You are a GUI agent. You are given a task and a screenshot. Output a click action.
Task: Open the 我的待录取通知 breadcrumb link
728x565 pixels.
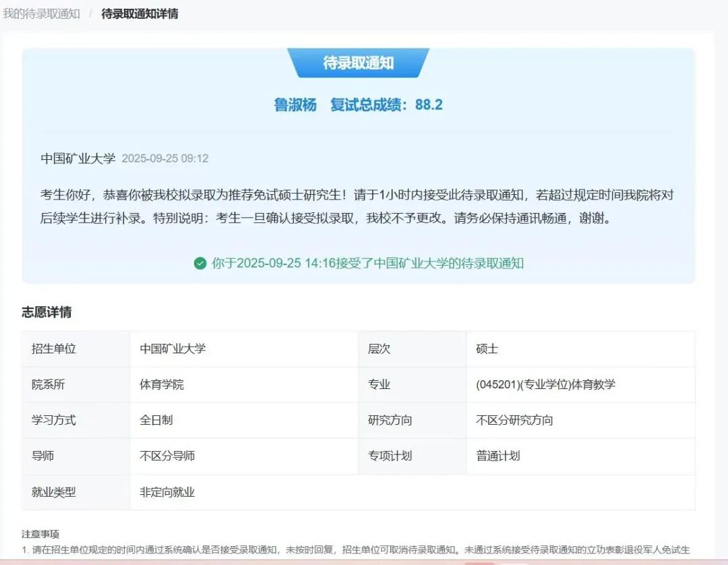coord(42,14)
